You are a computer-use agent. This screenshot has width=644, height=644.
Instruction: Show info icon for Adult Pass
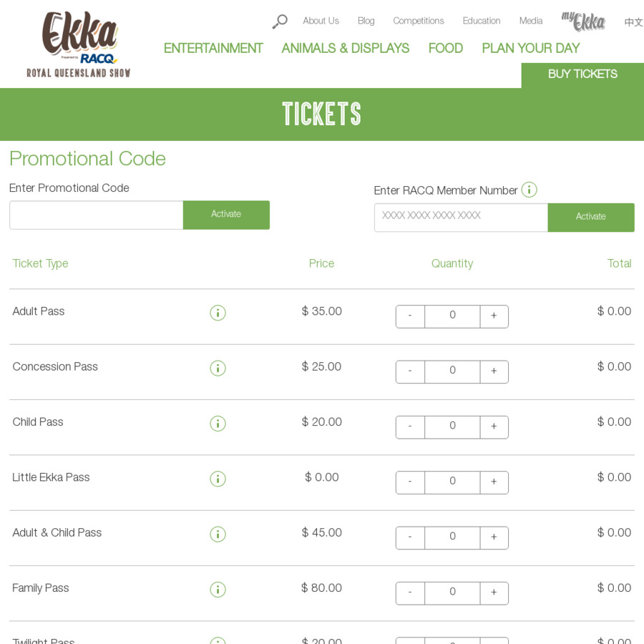218,313
